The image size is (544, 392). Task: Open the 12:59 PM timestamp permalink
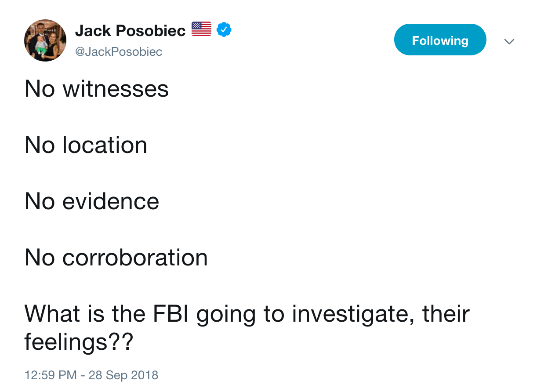coord(51,375)
